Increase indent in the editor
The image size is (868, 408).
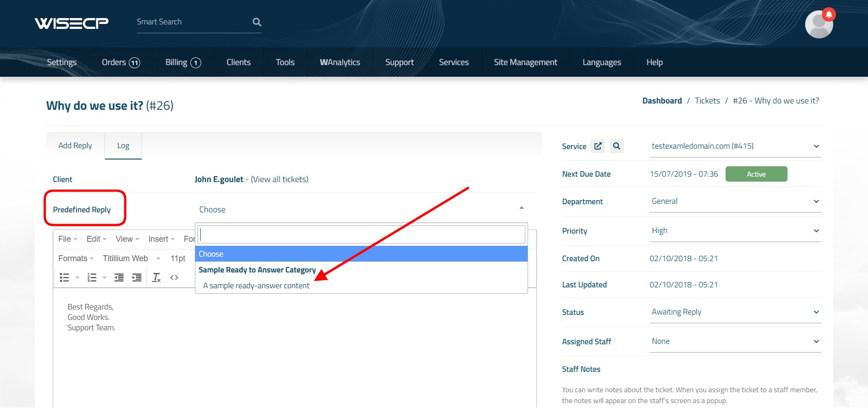[137, 277]
